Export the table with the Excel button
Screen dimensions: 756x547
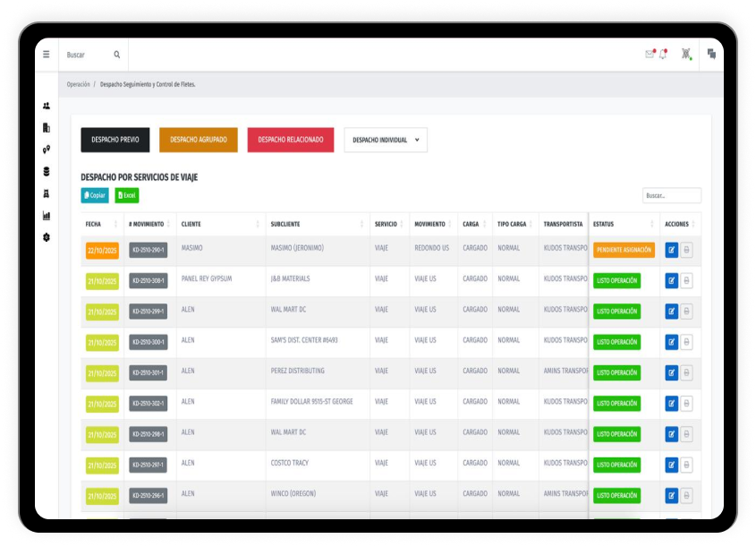coord(126,195)
